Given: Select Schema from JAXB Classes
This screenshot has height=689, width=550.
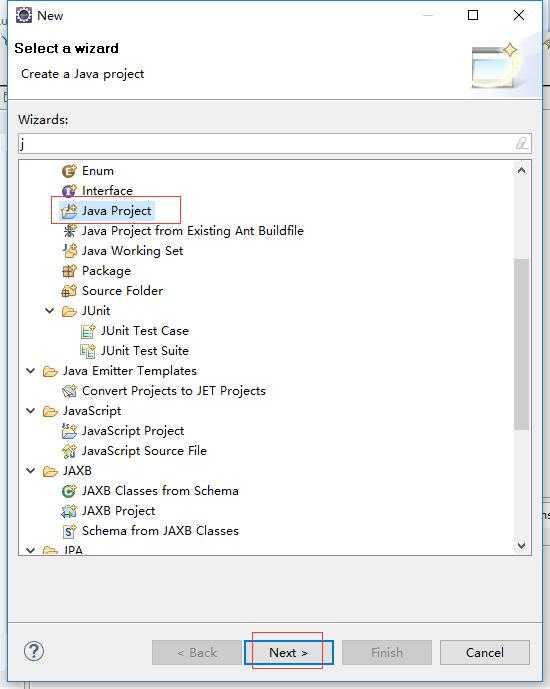Looking at the screenshot, I should [x=160, y=531].
